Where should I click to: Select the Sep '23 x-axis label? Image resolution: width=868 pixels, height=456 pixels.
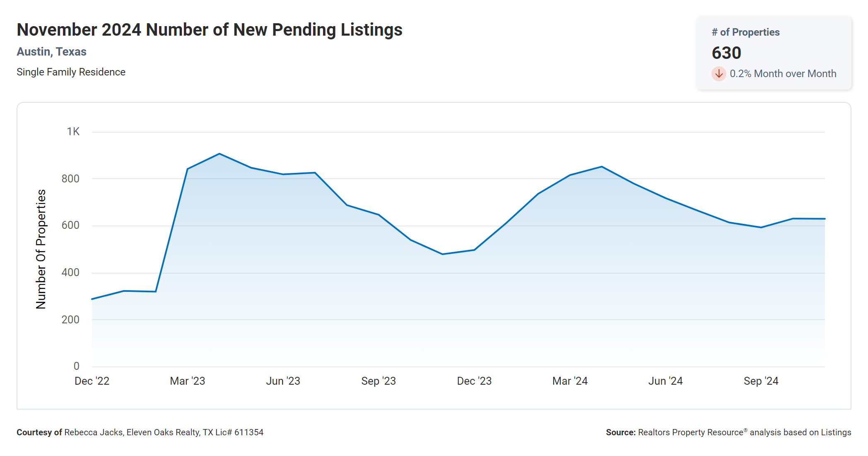[x=379, y=381]
